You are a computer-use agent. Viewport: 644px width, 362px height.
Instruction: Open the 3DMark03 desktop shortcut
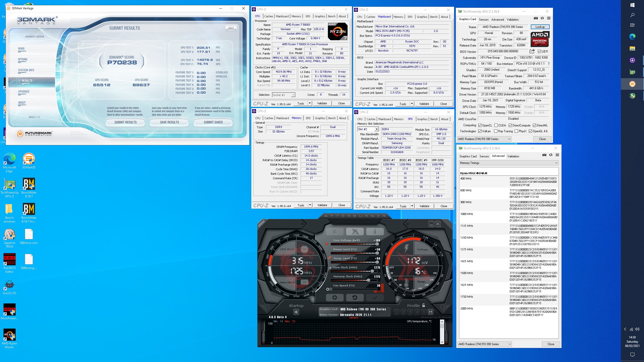[29, 161]
